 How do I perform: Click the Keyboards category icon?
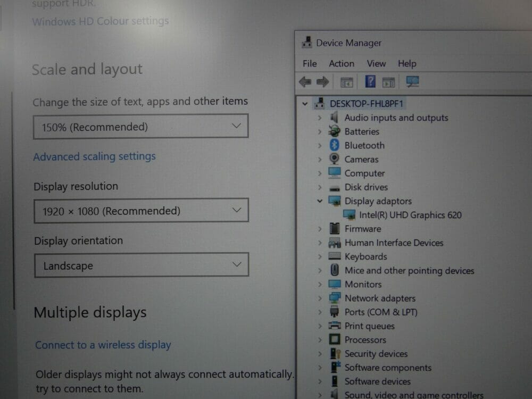(335, 256)
